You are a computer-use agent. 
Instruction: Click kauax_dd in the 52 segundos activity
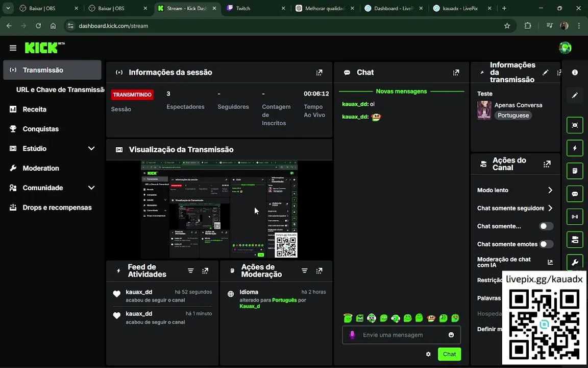(x=139, y=292)
